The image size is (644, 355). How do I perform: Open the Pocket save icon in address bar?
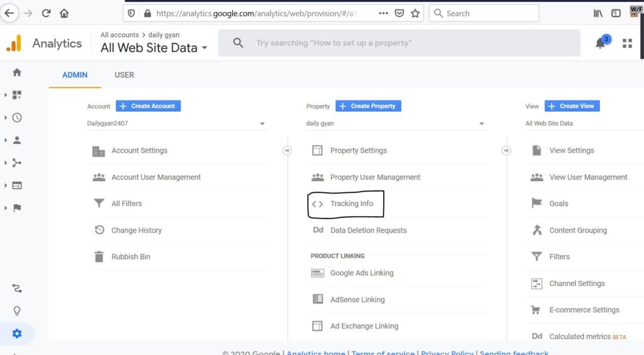[x=399, y=14]
